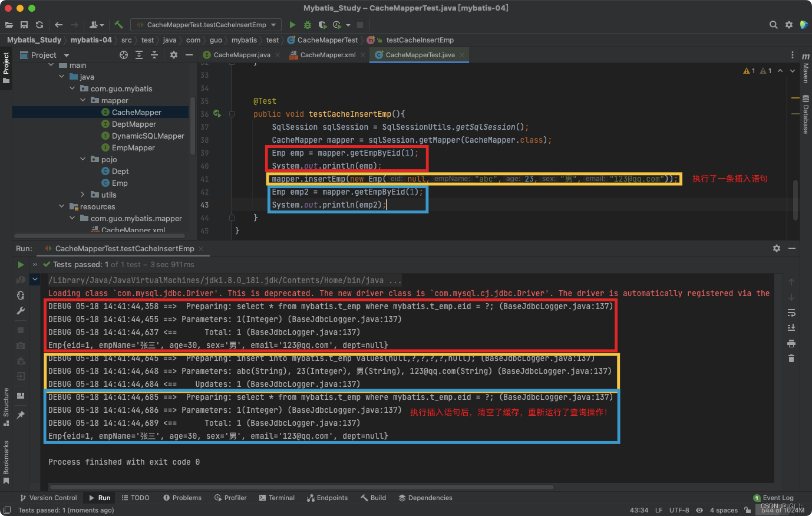This screenshot has height=516, width=812.
Task: Run with Coverage shield icon
Action: (x=322, y=25)
